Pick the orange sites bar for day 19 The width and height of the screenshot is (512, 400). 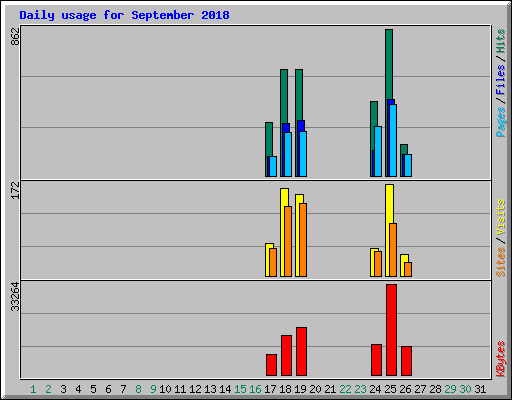pos(303,240)
